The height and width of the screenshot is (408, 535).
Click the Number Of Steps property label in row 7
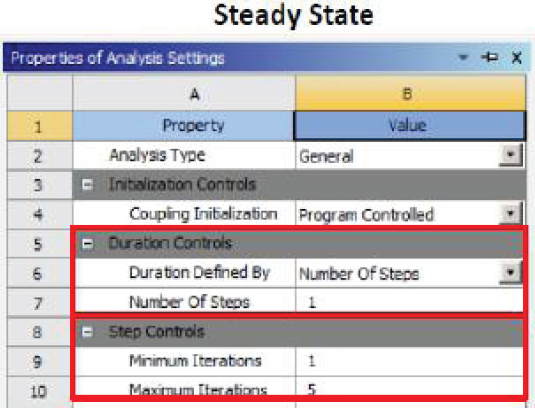189,302
